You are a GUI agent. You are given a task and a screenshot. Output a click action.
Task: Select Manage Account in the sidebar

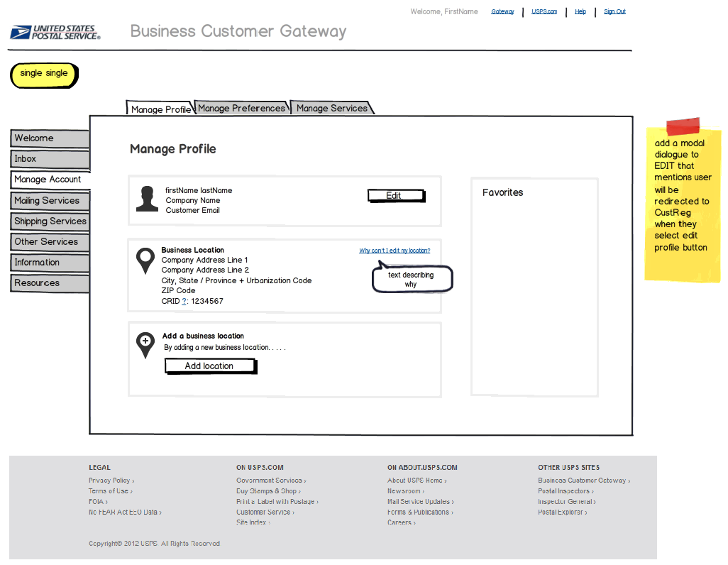pos(50,180)
